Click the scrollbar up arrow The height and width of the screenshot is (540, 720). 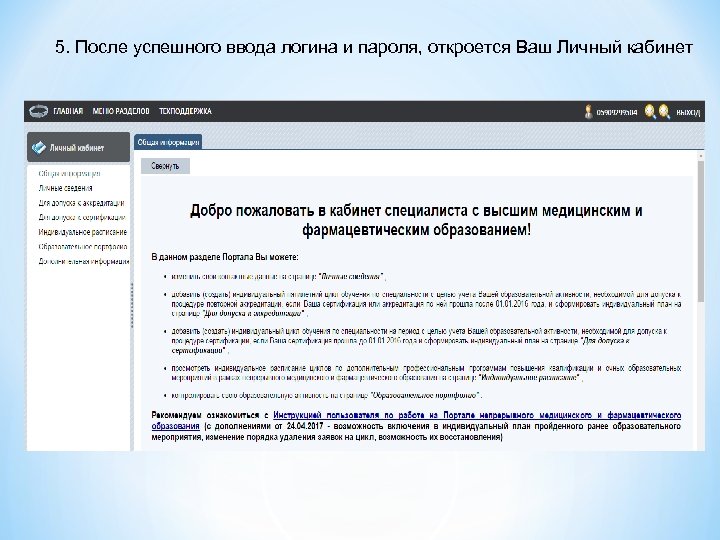pos(700,156)
